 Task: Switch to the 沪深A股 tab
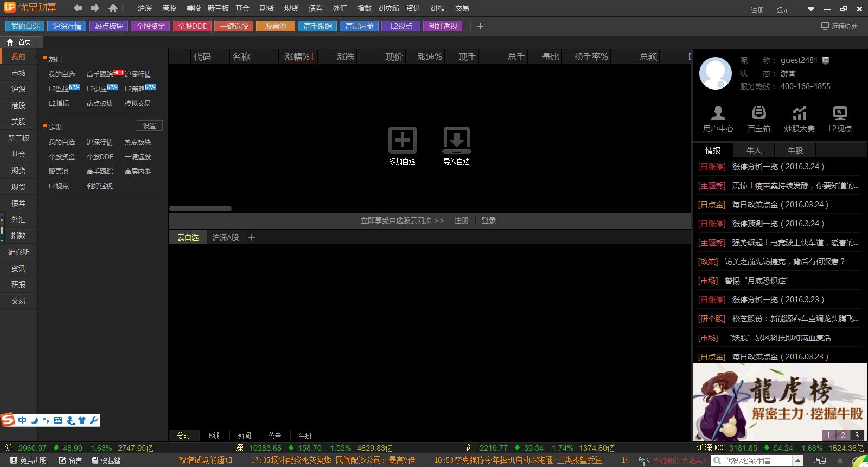(x=226, y=237)
